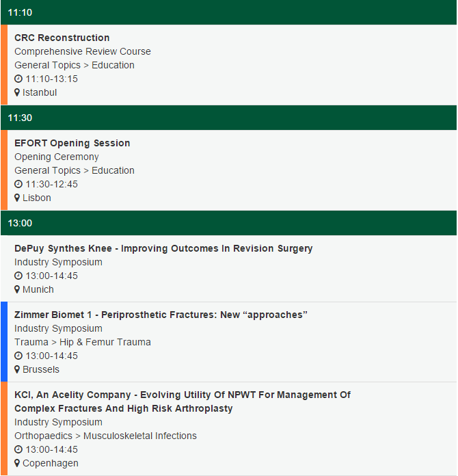Click location pin icon next to Brussels
Screen dimensions: 458x476
click(17, 369)
